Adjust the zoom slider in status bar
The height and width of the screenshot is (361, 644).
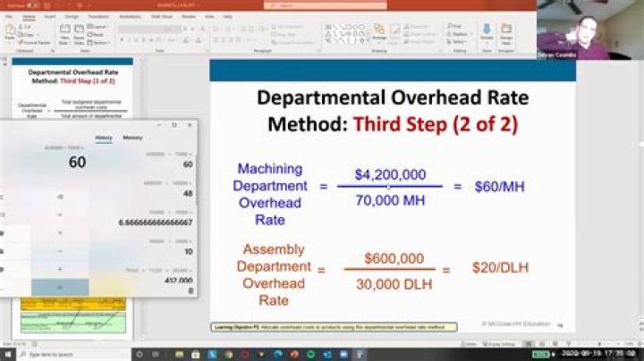tap(599, 344)
